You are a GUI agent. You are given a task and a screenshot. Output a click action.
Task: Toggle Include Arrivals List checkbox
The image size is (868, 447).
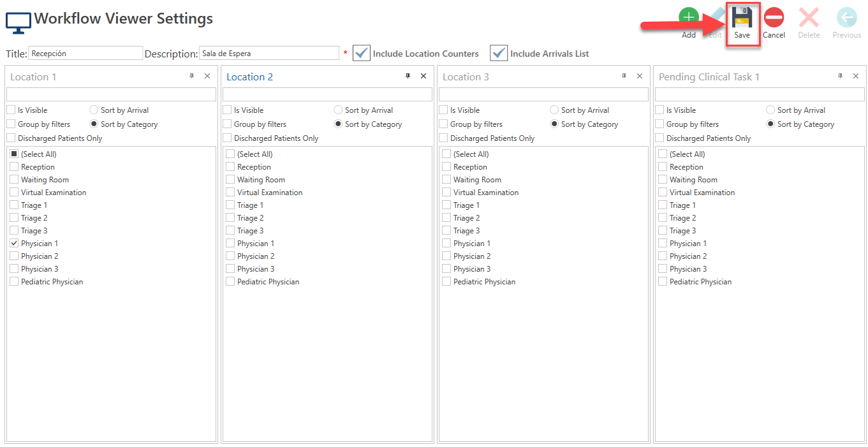[499, 53]
